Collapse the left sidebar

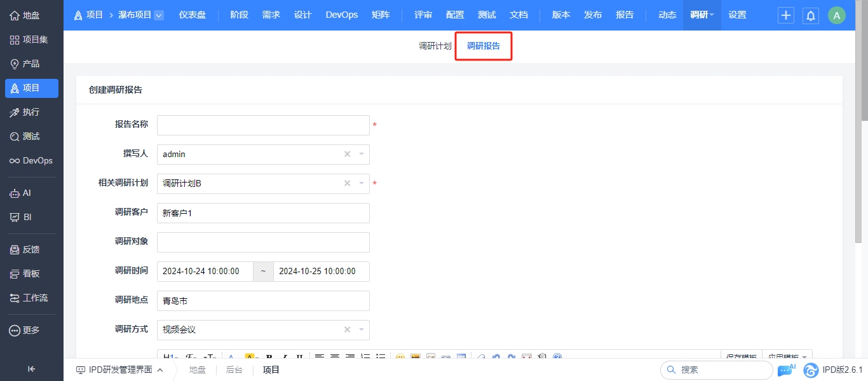(x=31, y=369)
